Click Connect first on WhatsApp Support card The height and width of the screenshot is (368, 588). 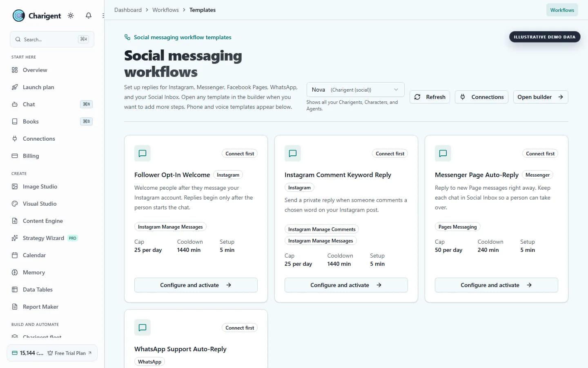pyautogui.click(x=240, y=328)
